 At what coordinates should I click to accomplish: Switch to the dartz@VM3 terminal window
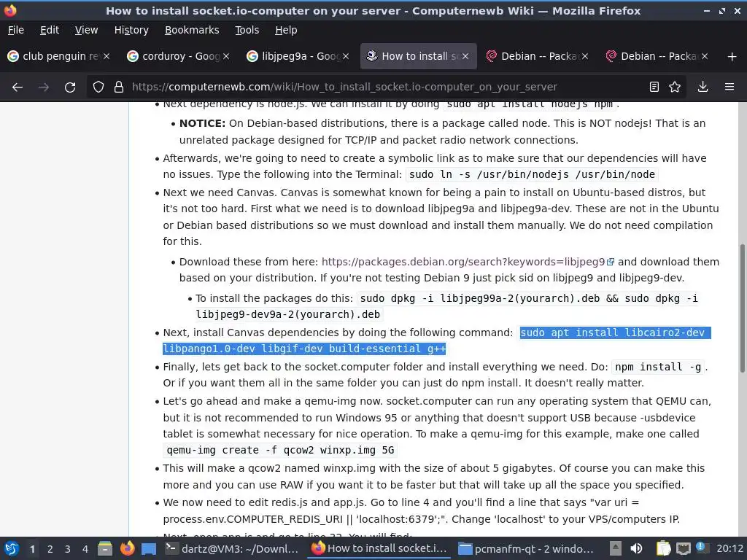(231, 548)
